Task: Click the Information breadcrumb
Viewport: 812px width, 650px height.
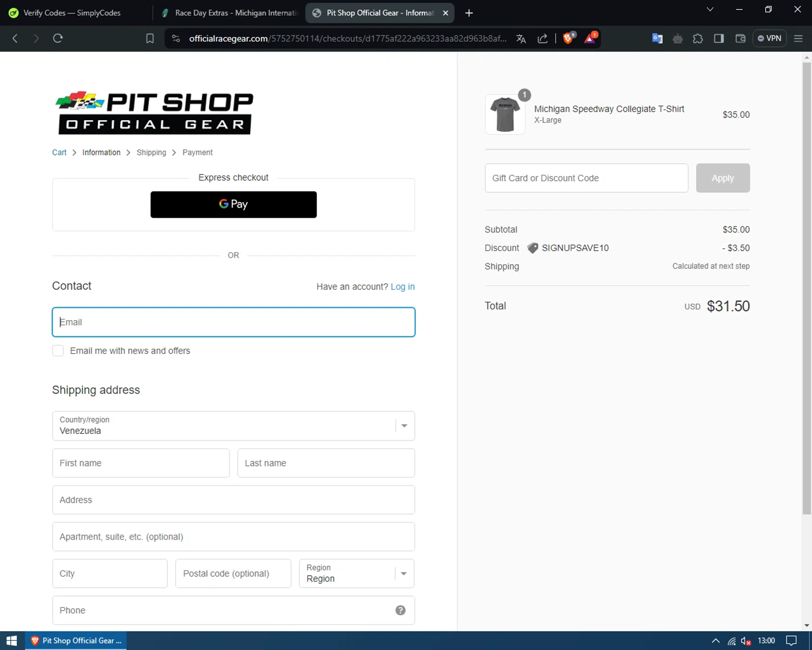Action: tap(101, 153)
